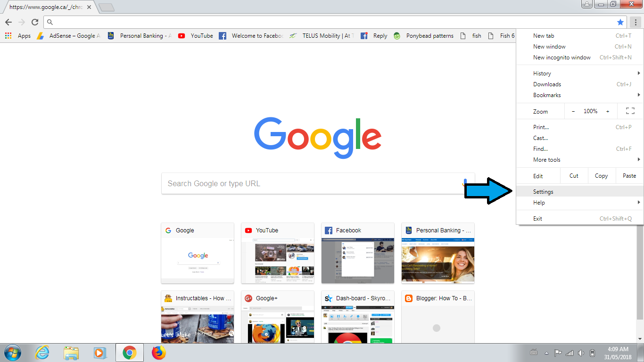Click the Google logo
The image size is (644, 362).
[318, 137]
